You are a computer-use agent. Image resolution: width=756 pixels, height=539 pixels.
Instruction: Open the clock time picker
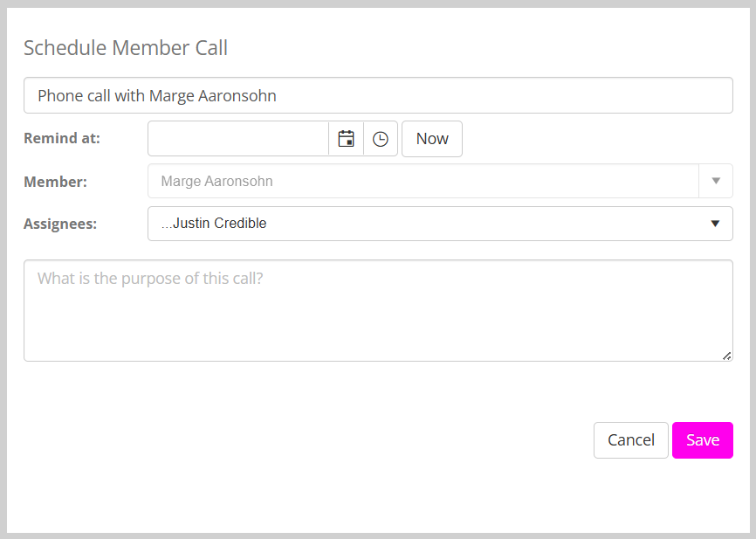coord(381,139)
